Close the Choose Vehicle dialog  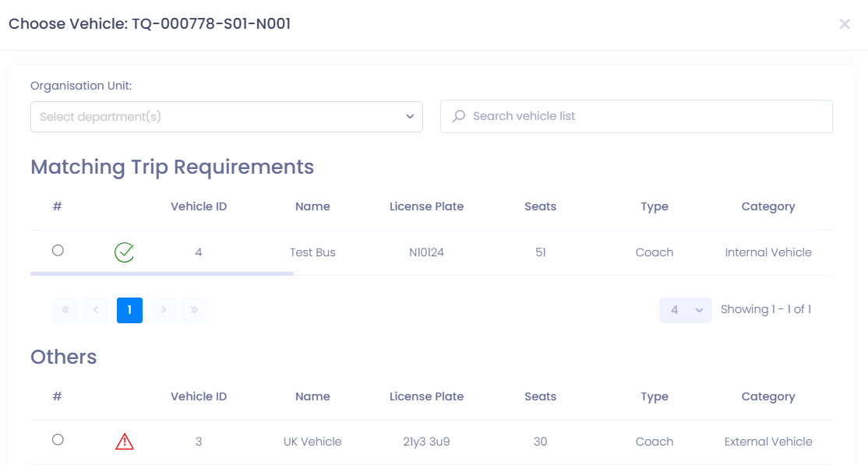[845, 24]
